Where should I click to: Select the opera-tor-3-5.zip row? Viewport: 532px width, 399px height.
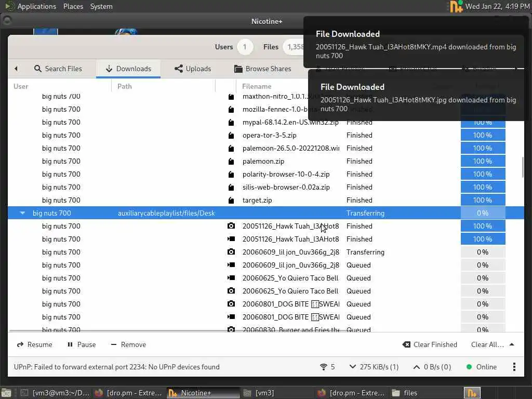tap(266, 135)
